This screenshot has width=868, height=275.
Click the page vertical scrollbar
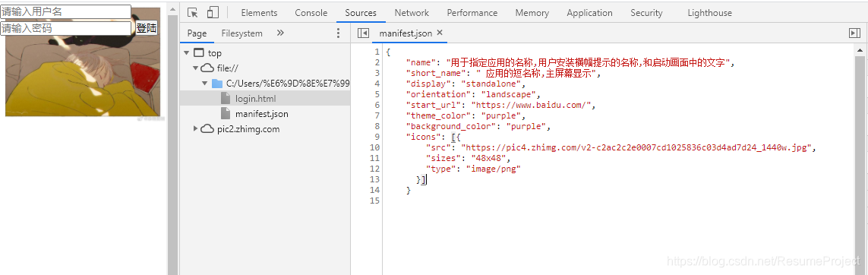point(172,138)
